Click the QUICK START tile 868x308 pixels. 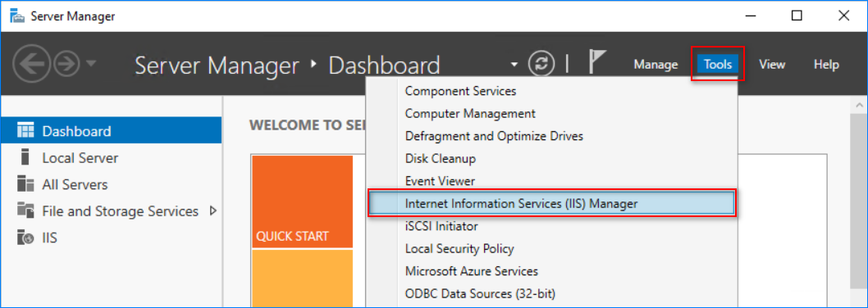tap(302, 202)
